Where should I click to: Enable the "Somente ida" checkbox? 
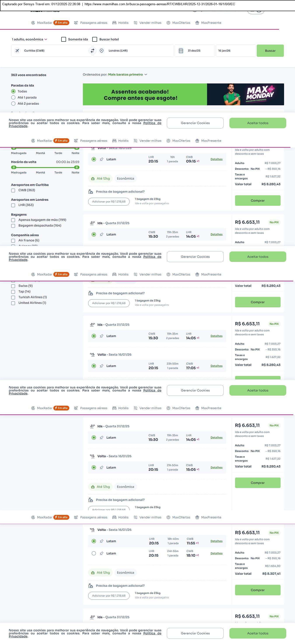pos(64,40)
